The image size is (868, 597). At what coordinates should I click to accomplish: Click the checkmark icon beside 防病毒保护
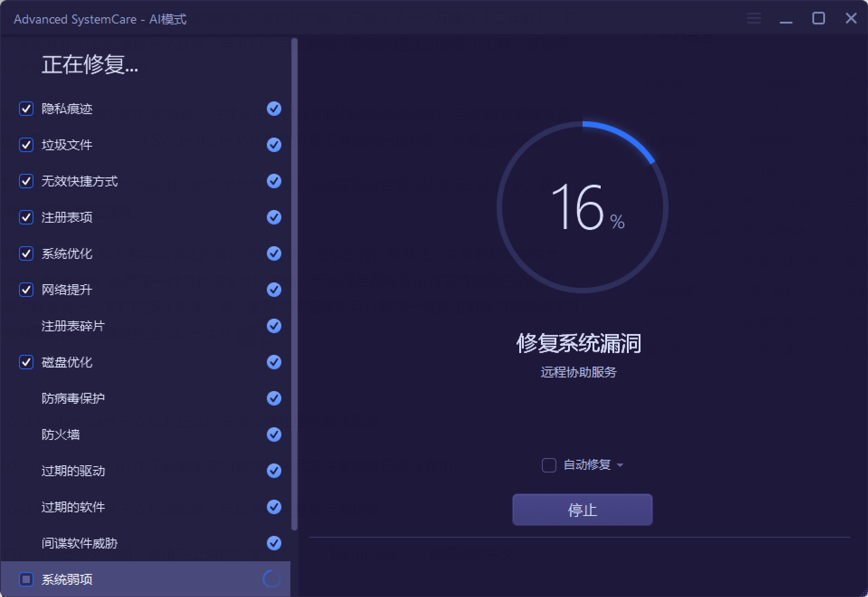click(273, 398)
